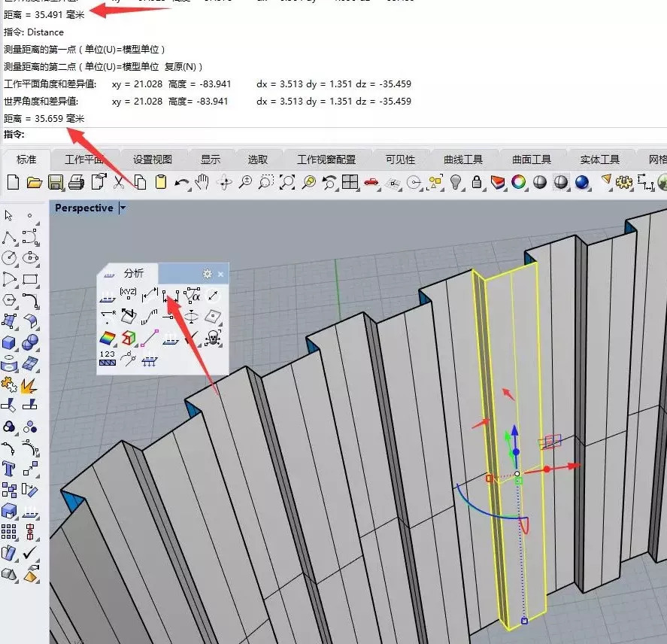Toggle the light bulb hide objects icon
Screen dimensions: 667x644
[455, 182]
